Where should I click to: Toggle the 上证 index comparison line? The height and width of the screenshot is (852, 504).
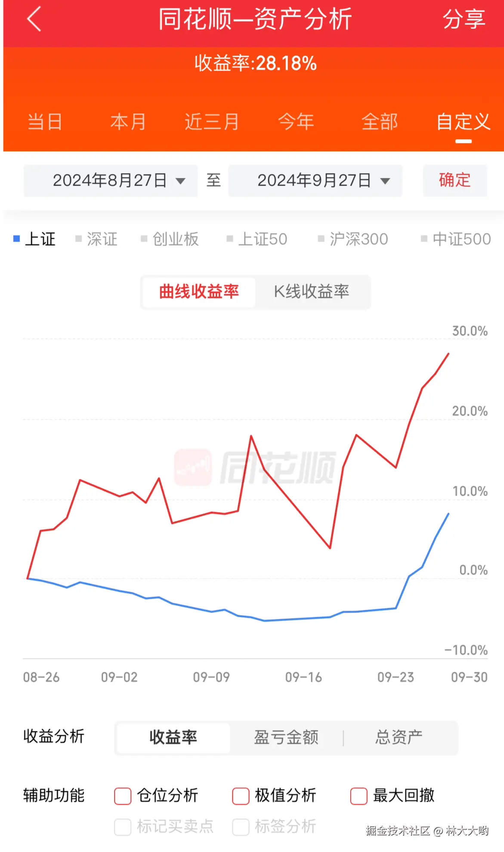click(35, 239)
